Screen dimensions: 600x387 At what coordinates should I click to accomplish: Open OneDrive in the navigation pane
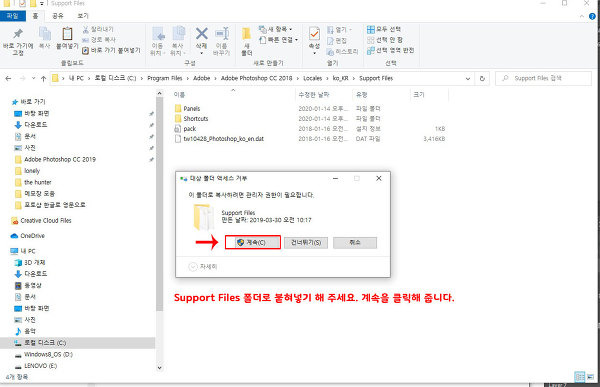click(28, 236)
